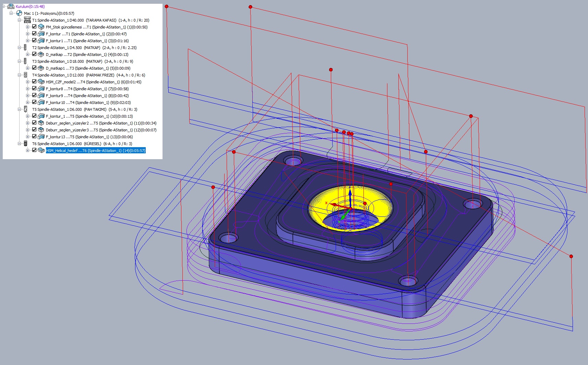Image resolution: width=588 pixels, height=365 pixels.
Task: Collapse the T4 D12.000 PARMAK FREZE tool group
Action: [x=20, y=75]
